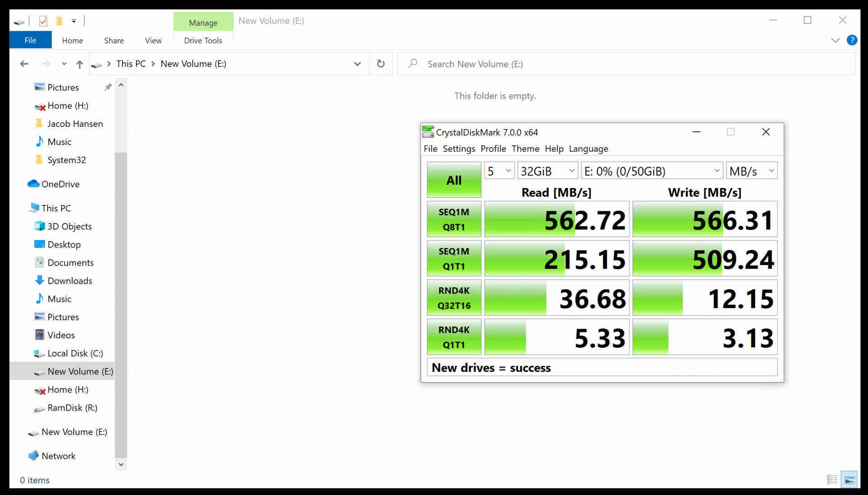Screen dimensions: 868x495
Task: Switch to the View ribbon tab
Action: tap(153, 40)
